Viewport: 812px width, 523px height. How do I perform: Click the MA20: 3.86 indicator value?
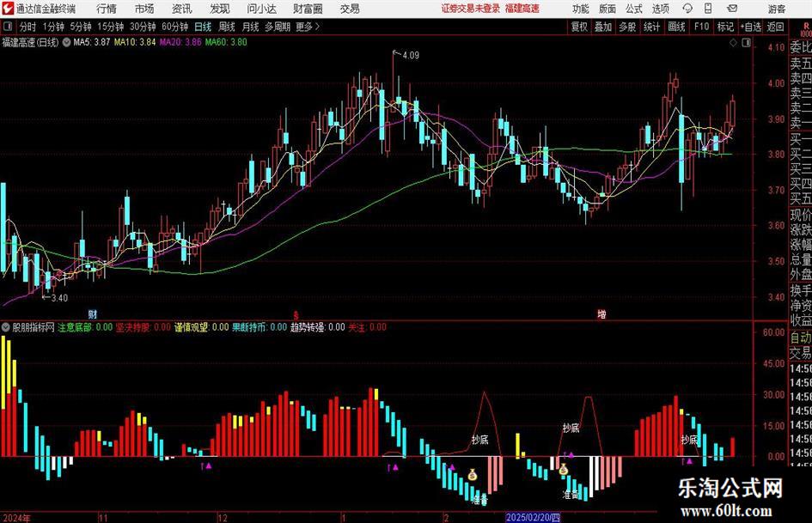[180, 42]
